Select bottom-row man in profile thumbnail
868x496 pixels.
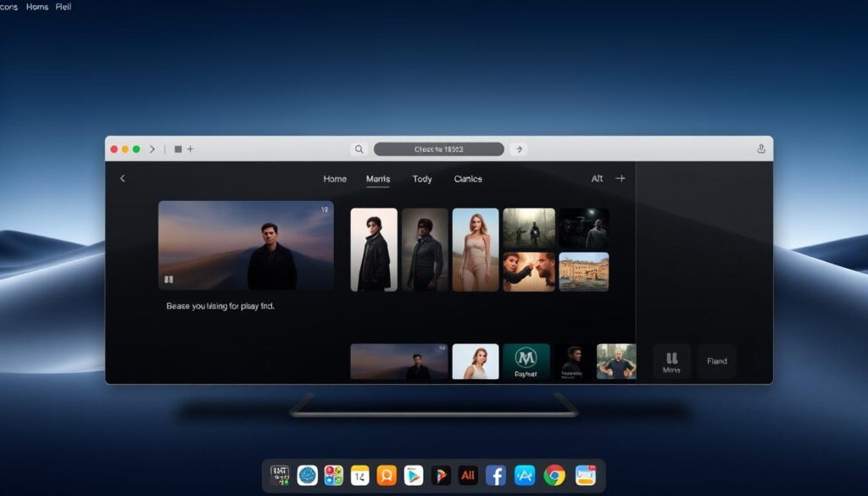tap(573, 361)
